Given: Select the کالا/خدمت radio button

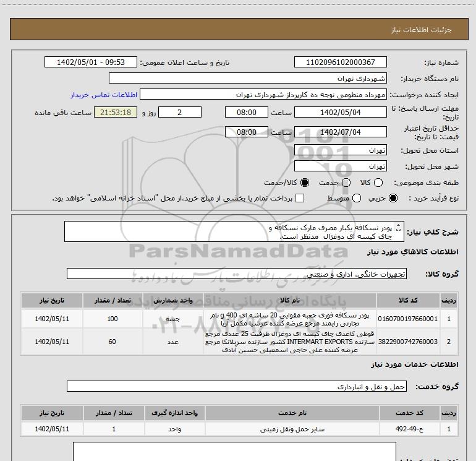Looking at the screenshot, I should point(305,183).
